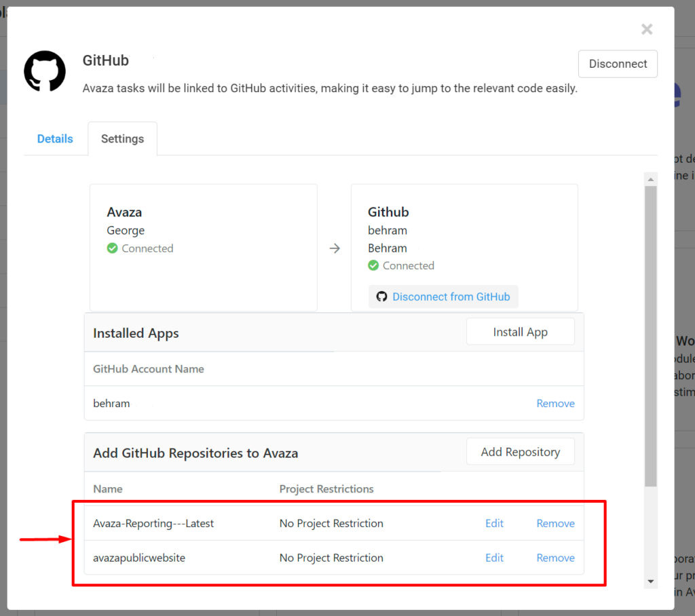Click the Avaza card title
Image resolution: width=695 pixels, height=616 pixels.
click(124, 212)
